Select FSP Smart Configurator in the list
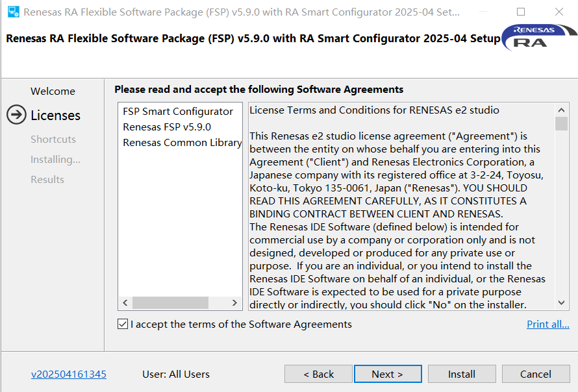This screenshot has height=392, width=578. coord(177,112)
